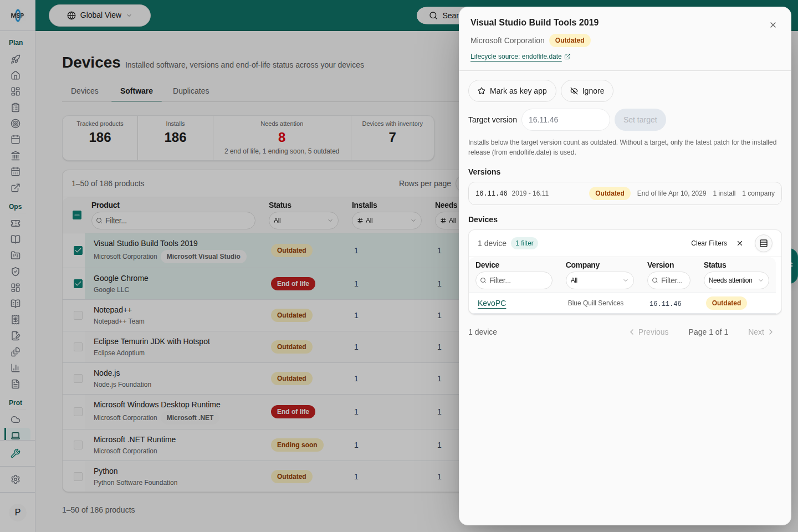Open the bar chart icon in sidebar
798x532 pixels.
coord(16,368)
